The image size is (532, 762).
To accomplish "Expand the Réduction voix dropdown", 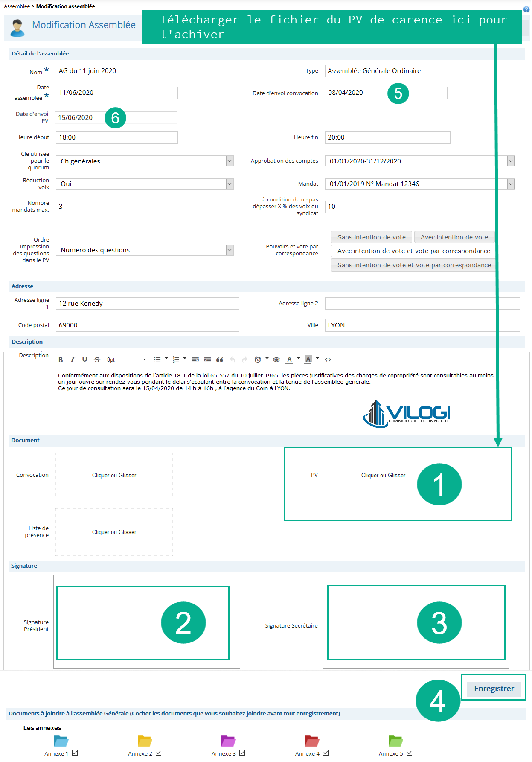I will tap(230, 184).
